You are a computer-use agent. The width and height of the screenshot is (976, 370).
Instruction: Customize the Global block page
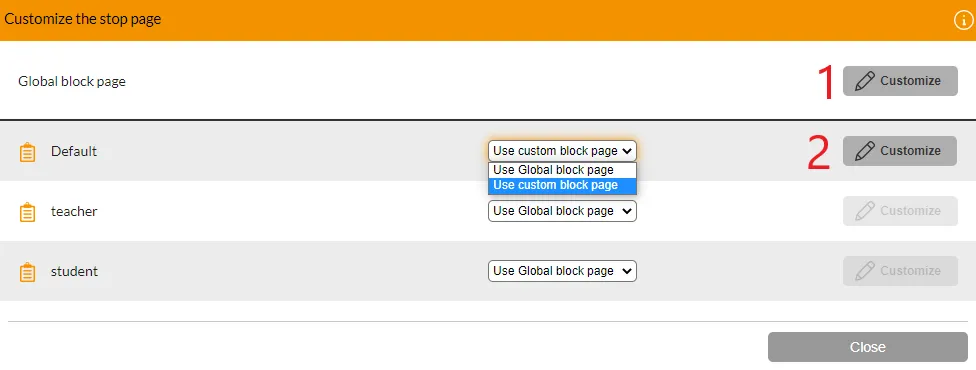(x=900, y=81)
